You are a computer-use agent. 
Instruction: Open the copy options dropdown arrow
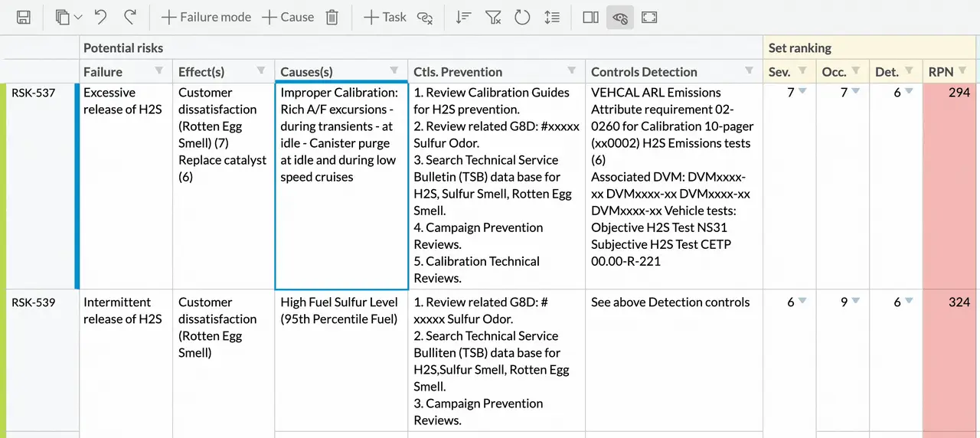(x=78, y=18)
